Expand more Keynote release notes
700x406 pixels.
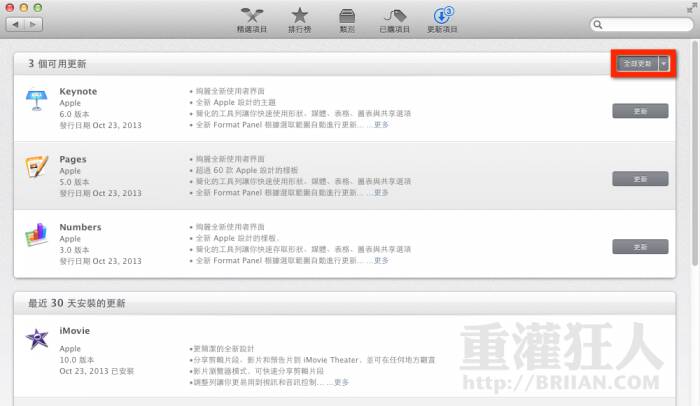(x=381, y=125)
